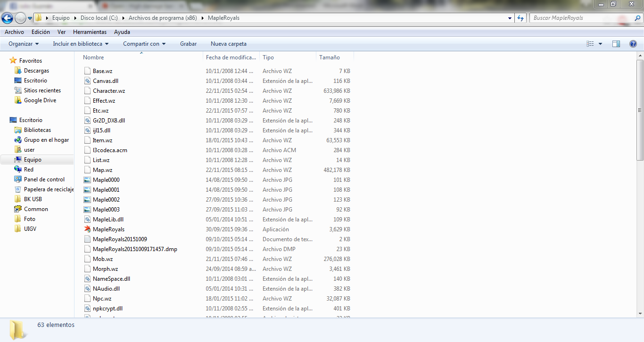Screen dimensions: 644x342
Task: Select the npkcrypt.dll file icon
Action: [x=87, y=309]
